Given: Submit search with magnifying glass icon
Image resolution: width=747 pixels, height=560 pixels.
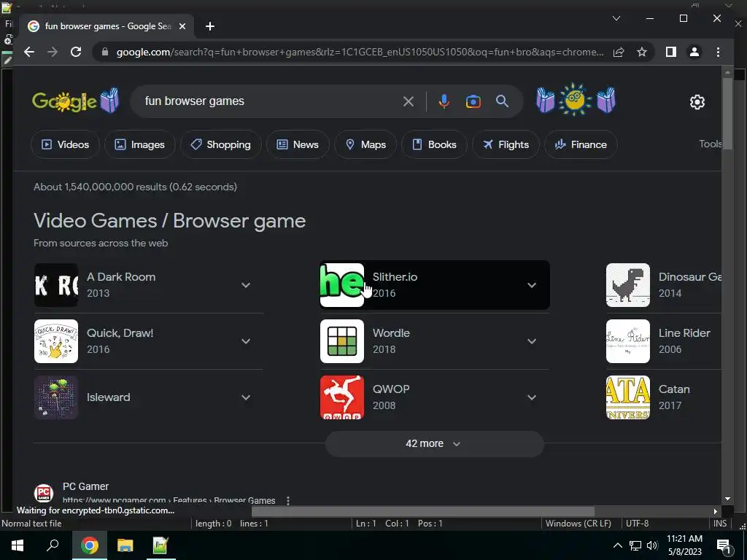Looking at the screenshot, I should click(502, 101).
